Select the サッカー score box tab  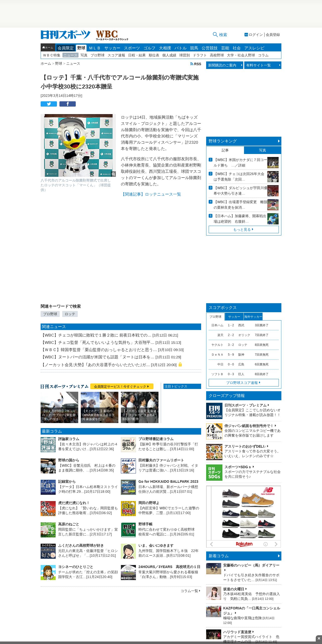click(234, 317)
